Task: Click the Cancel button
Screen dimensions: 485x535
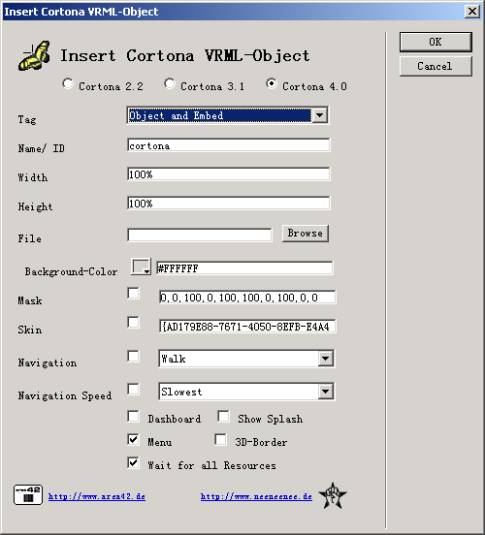Action: click(436, 66)
